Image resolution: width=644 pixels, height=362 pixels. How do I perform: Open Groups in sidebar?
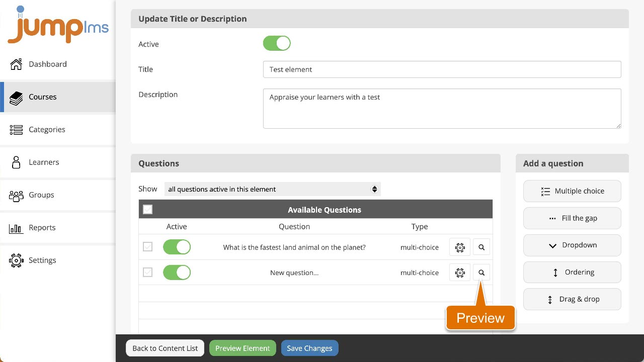tap(58, 195)
